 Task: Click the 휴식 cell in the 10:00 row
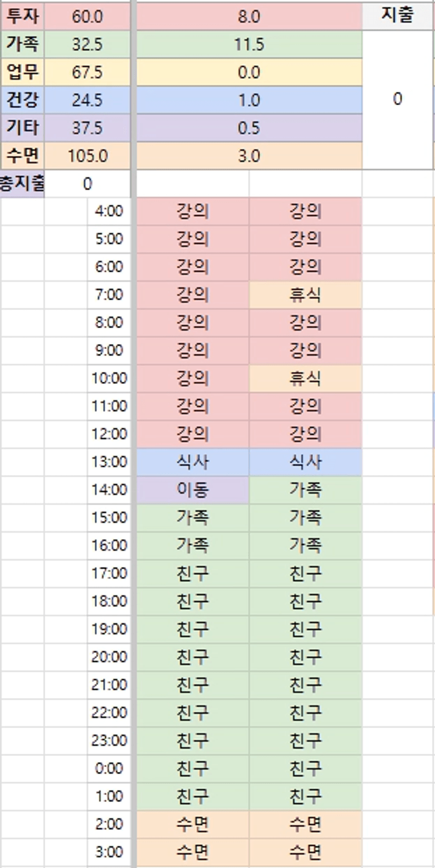305,378
